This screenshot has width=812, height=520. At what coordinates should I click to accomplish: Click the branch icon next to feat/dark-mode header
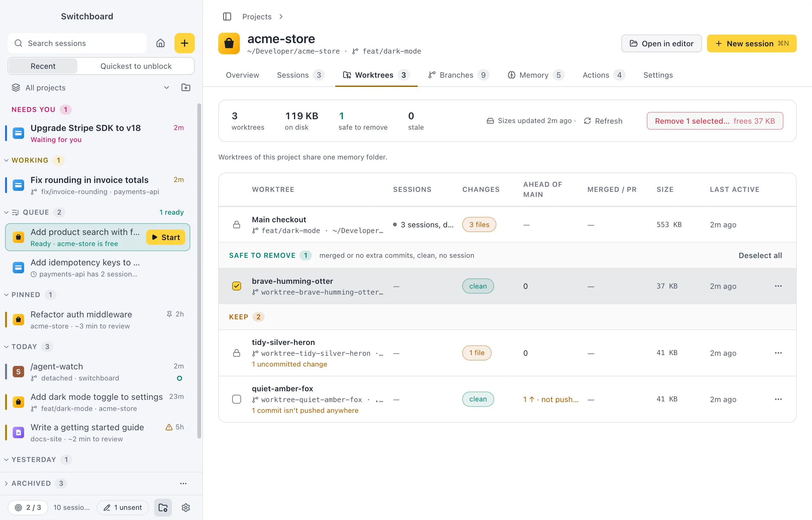tap(355, 51)
